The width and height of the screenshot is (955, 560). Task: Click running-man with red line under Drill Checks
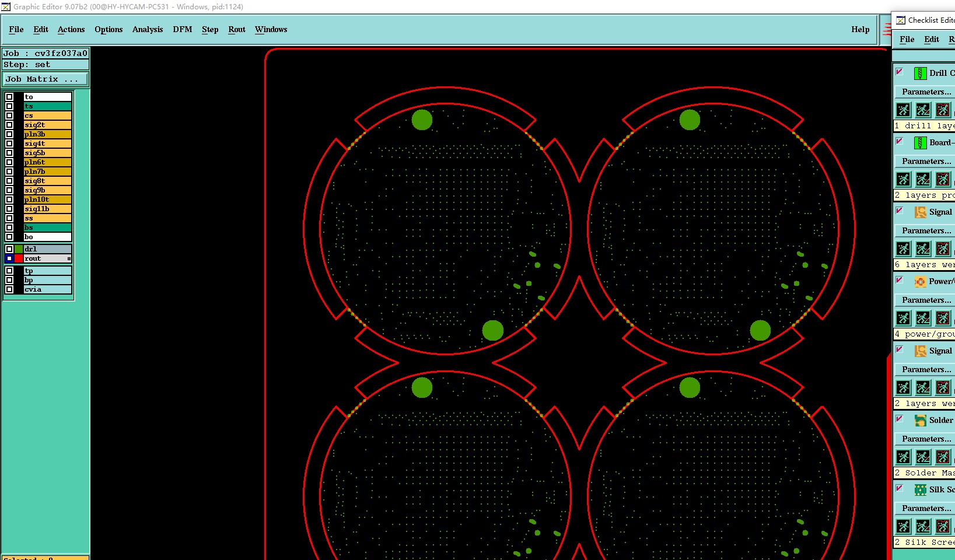tap(923, 110)
